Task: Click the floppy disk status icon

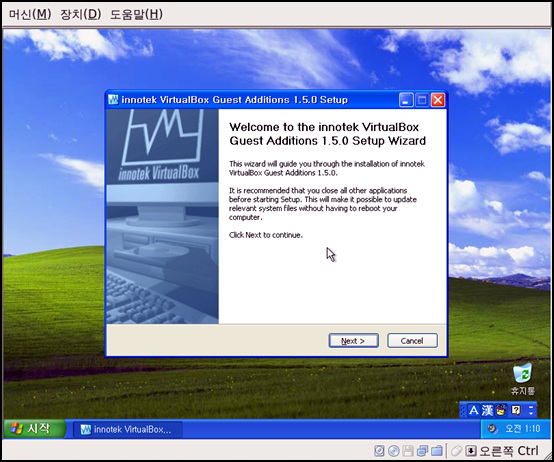Action: pyautogui.click(x=408, y=450)
